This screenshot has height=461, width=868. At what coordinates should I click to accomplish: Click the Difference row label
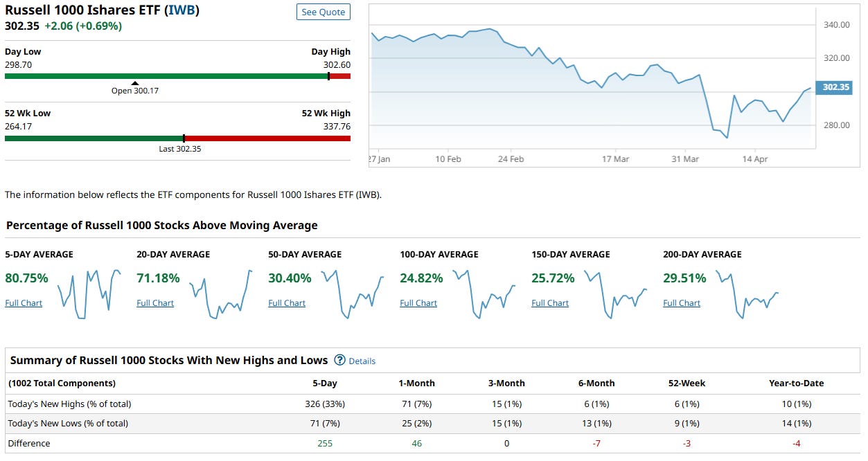coord(29,443)
